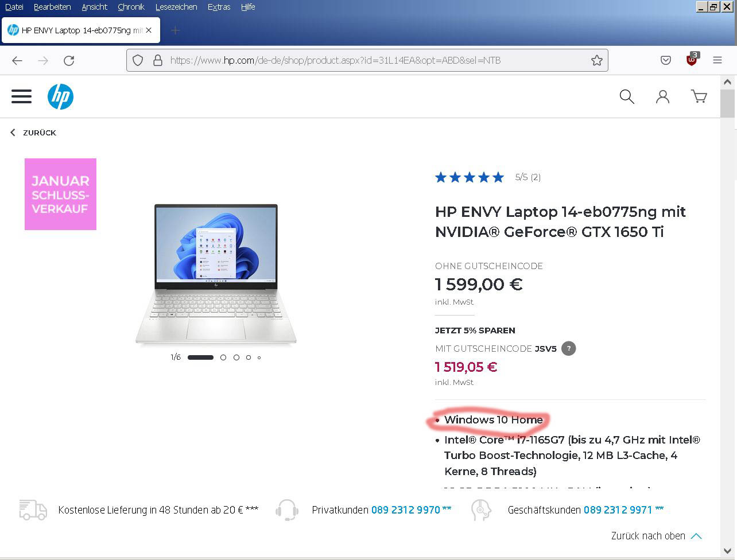Click the JETZT 5% SPAREN text
The image size is (737, 560).
pyautogui.click(x=475, y=330)
